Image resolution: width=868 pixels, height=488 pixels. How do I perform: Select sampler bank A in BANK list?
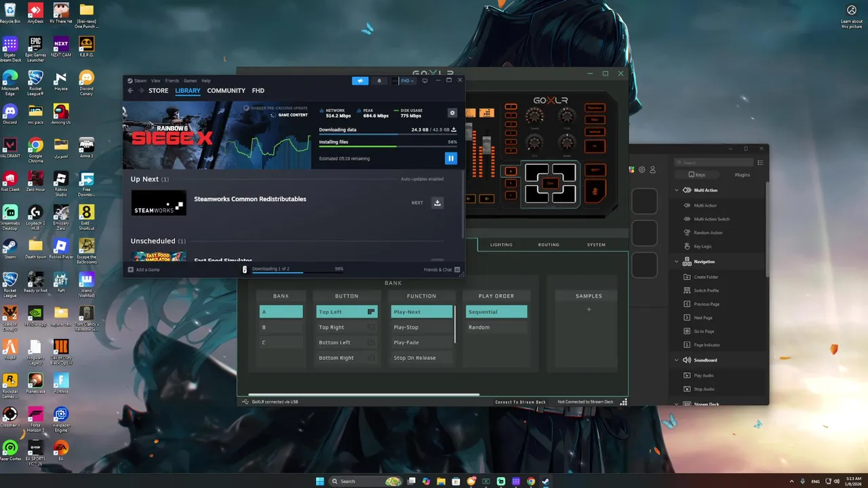click(281, 312)
